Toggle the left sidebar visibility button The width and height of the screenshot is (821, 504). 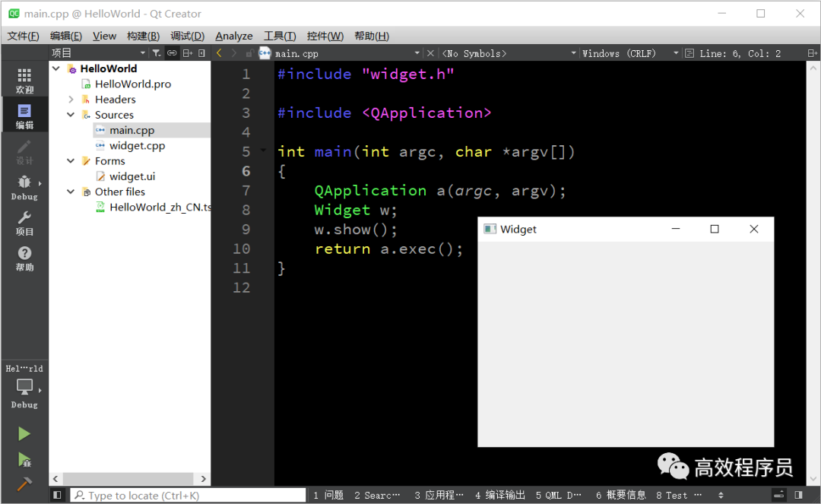tap(57, 495)
